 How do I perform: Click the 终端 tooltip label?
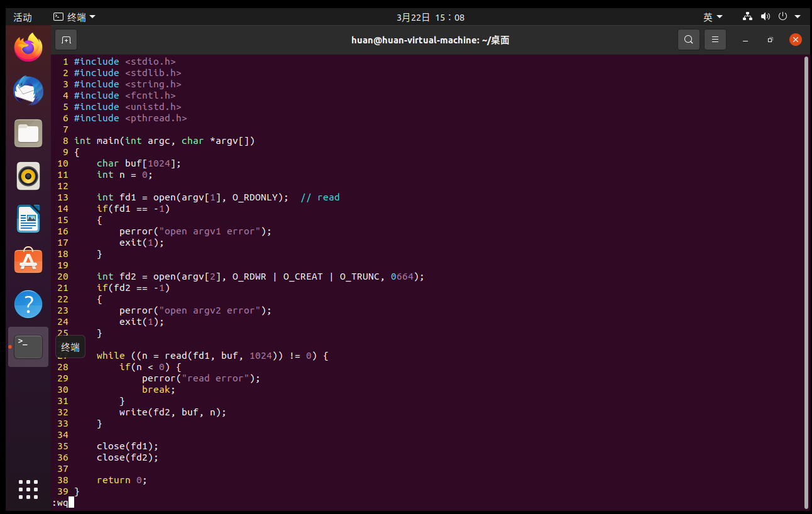click(x=70, y=347)
